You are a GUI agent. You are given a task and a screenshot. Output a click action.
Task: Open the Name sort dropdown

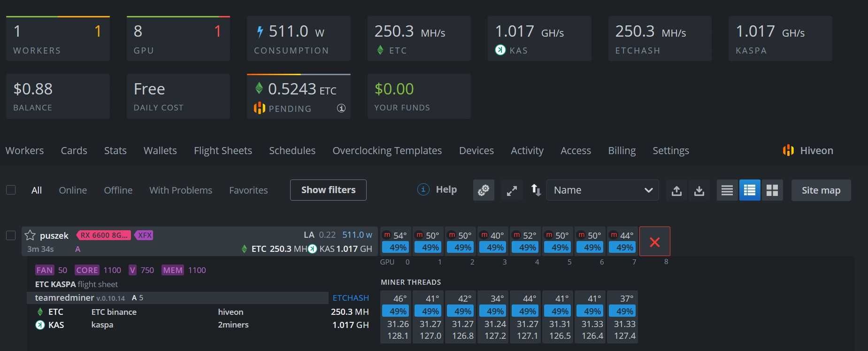[x=603, y=190]
